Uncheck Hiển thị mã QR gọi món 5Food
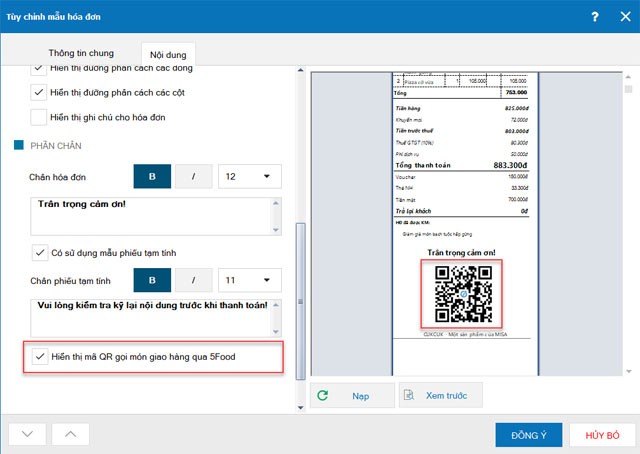640x454 pixels. coord(39,355)
